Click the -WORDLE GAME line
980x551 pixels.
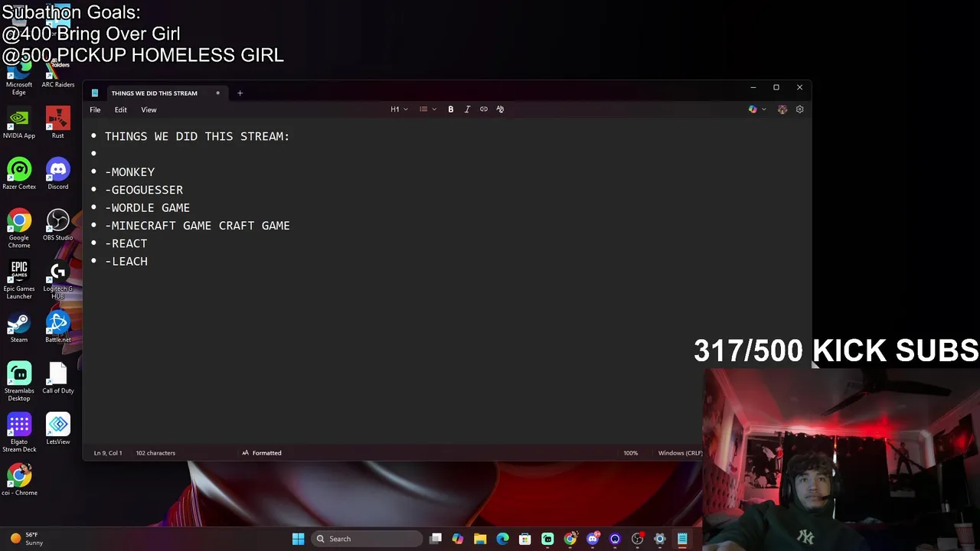[x=148, y=207]
